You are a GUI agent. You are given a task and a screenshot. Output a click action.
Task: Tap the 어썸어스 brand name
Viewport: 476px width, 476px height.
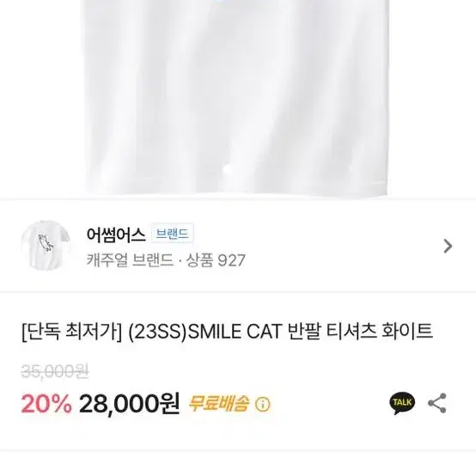point(116,234)
